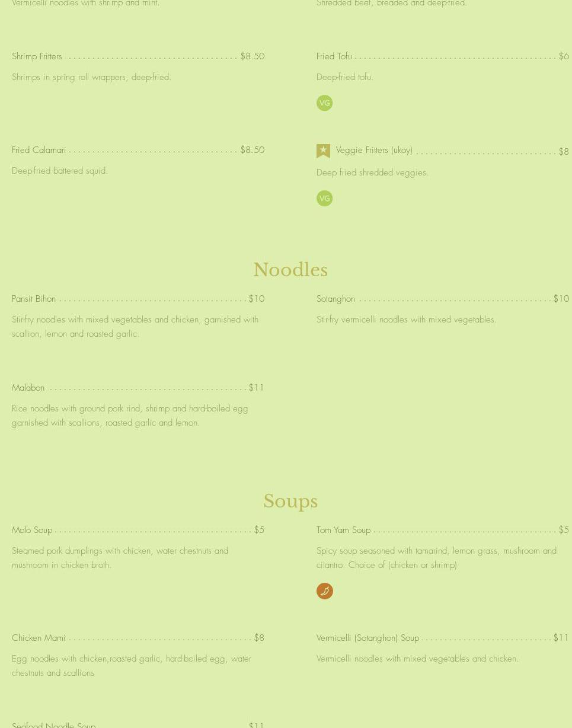Click the VG badge under Veggie Fritters
572x728 pixels.
tap(324, 199)
